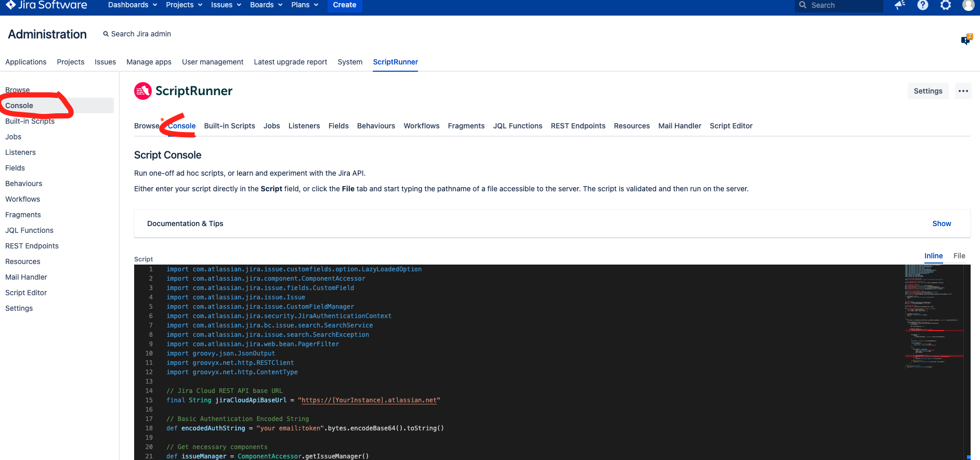The width and height of the screenshot is (980, 460).
Task: Open Resources in the left sidebar
Action: click(x=23, y=261)
